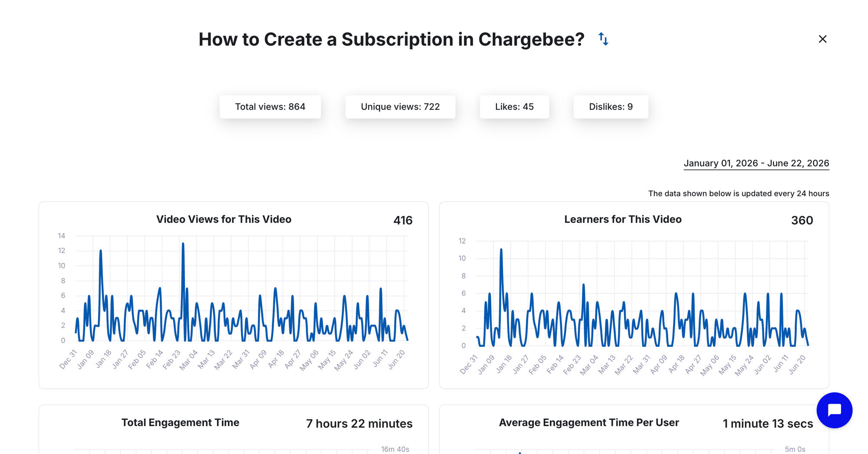
Task: Click the Video Views for This Video heading
Action: (x=224, y=219)
